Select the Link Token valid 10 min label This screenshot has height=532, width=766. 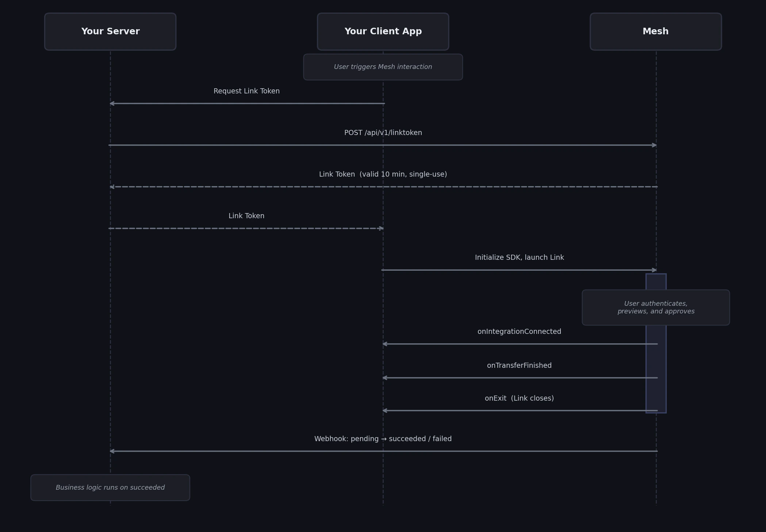click(x=383, y=174)
